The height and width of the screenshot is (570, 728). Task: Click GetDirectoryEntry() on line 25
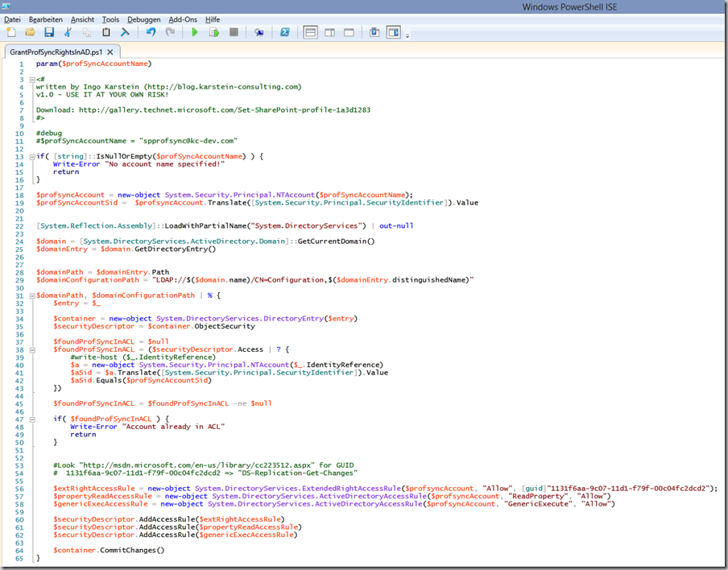(176, 249)
